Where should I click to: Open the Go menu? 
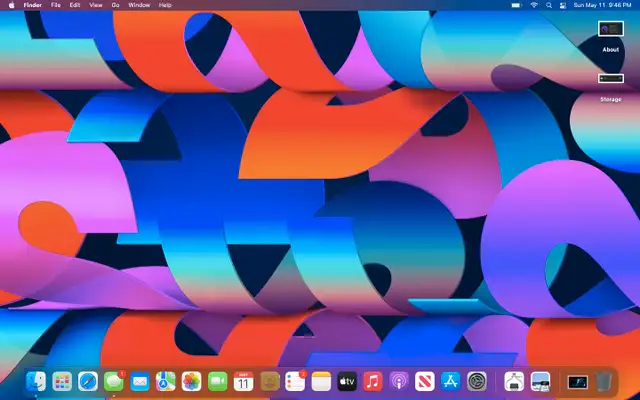tap(116, 5)
